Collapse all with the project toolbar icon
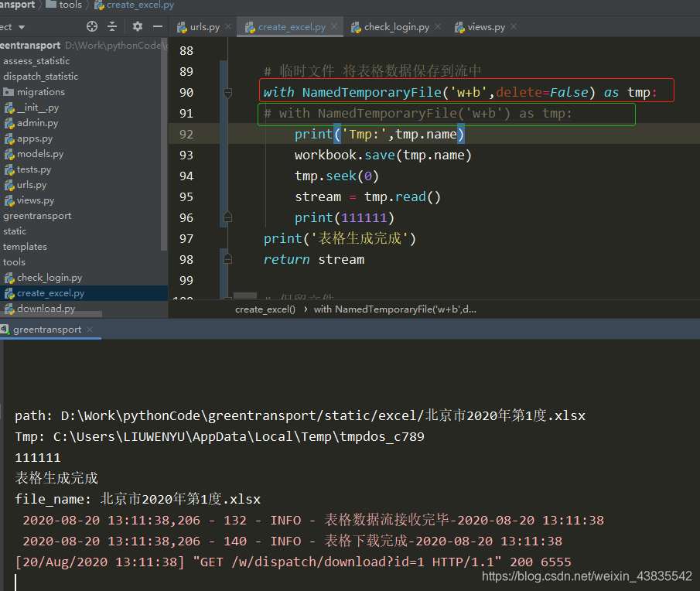The width and height of the screenshot is (700, 591). click(112, 27)
